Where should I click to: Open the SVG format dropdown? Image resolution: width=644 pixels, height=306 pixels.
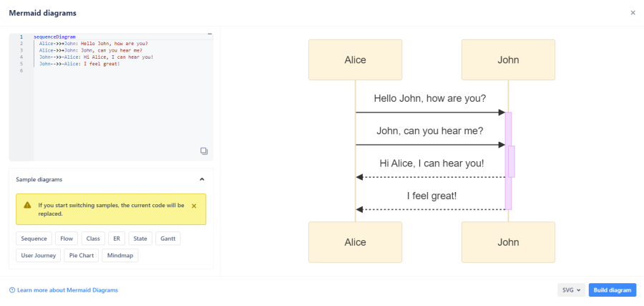[571, 290]
